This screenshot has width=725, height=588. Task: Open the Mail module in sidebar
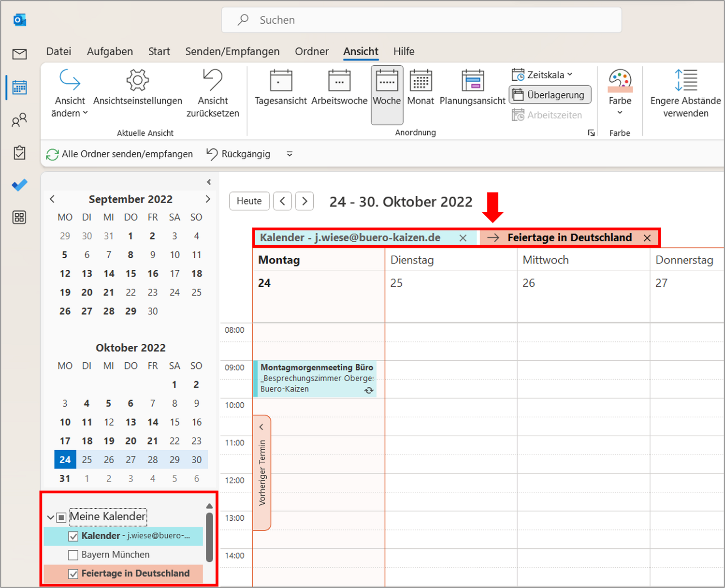click(x=19, y=54)
